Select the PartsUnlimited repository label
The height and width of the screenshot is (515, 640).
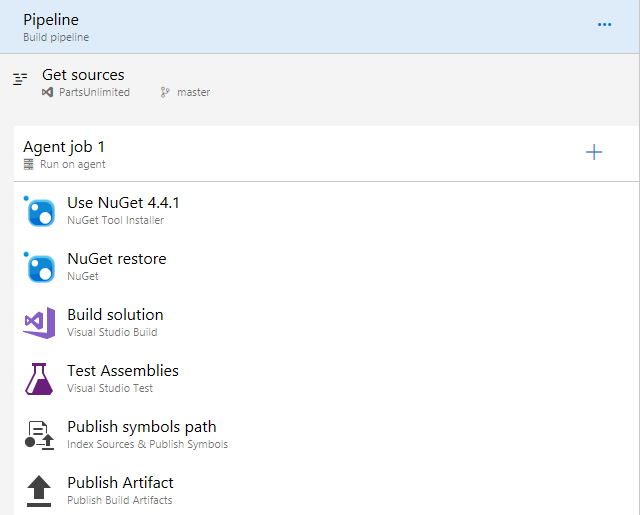[94, 92]
